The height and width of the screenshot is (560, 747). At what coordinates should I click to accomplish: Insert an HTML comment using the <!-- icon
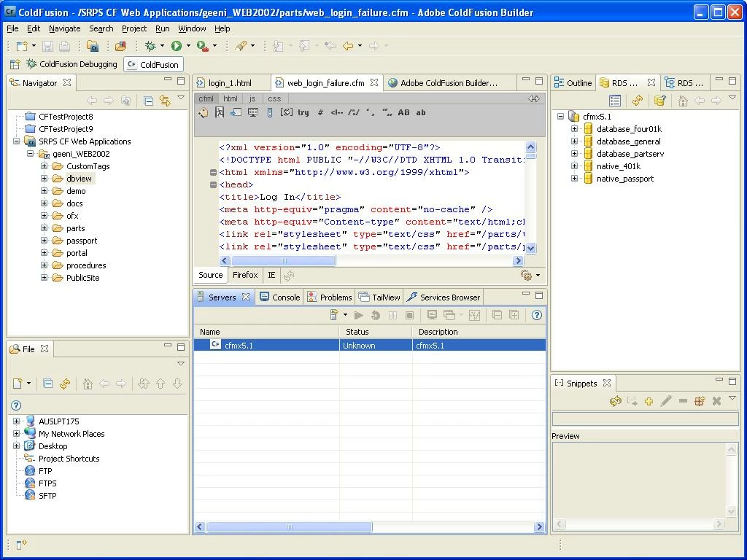337,112
